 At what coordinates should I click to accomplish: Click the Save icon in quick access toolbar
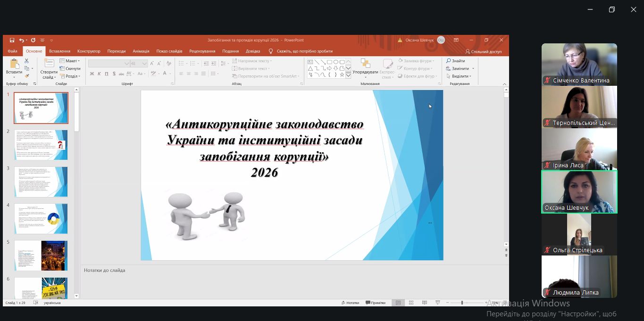pos(12,41)
